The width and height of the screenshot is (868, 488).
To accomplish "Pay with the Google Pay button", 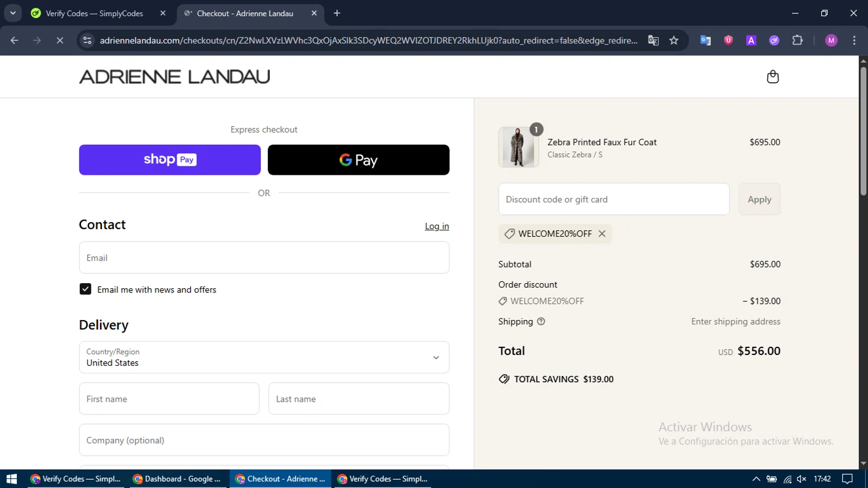I will (x=358, y=160).
